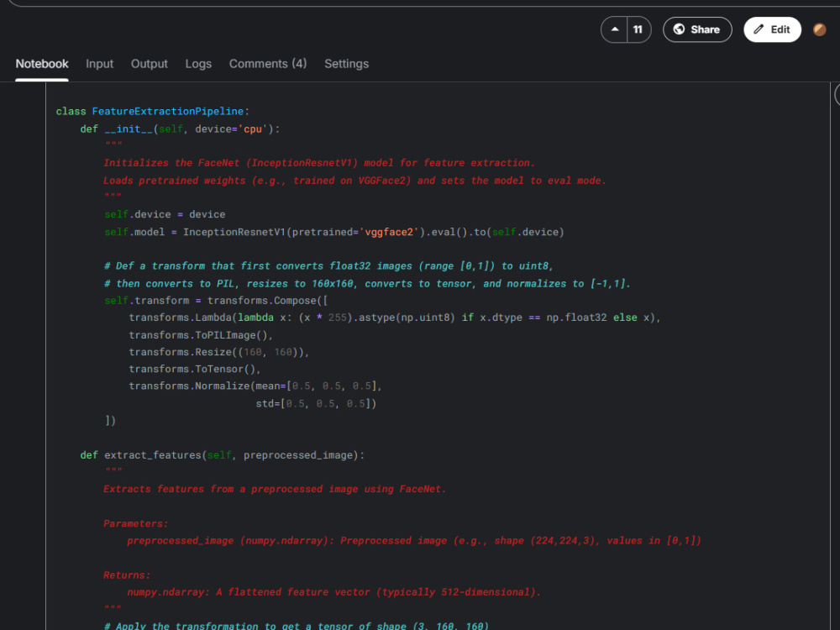Open the upvote count showing 11

pos(638,29)
